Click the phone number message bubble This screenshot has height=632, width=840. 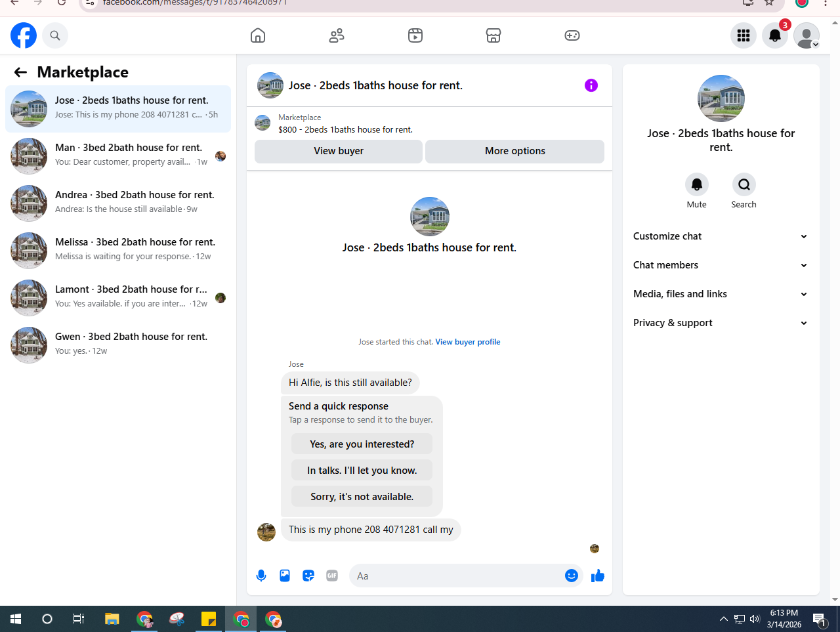pyautogui.click(x=371, y=530)
